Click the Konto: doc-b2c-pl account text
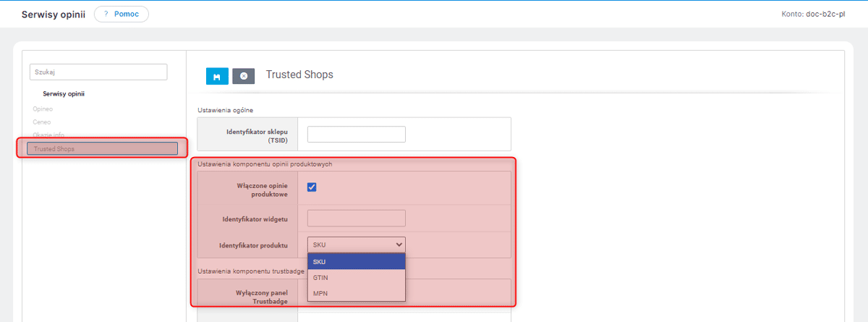This screenshot has width=868, height=322. [x=814, y=14]
